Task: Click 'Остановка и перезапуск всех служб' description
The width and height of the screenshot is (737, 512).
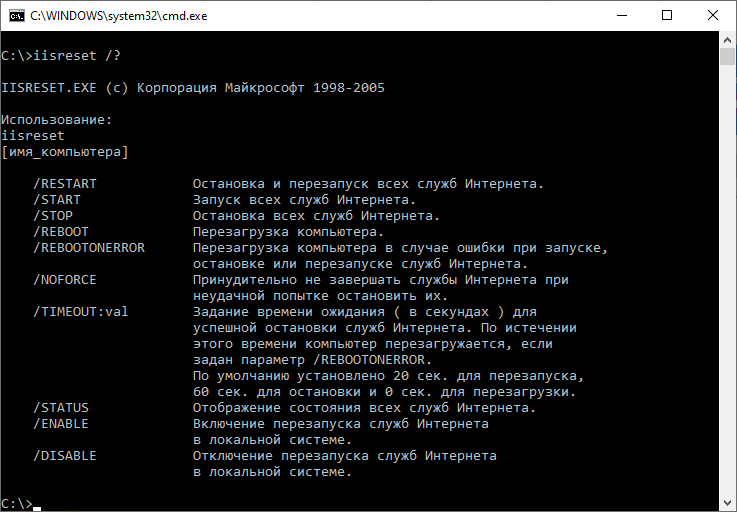Action: pyautogui.click(x=368, y=184)
